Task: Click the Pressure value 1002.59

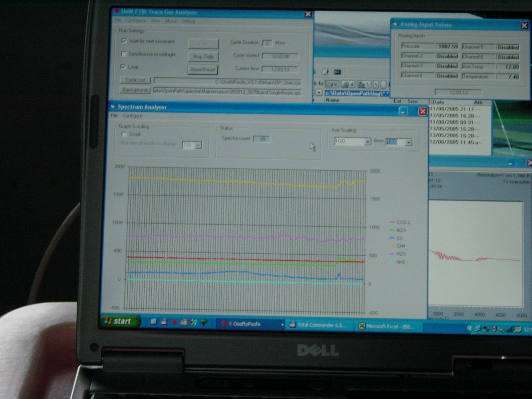Action: tap(447, 46)
